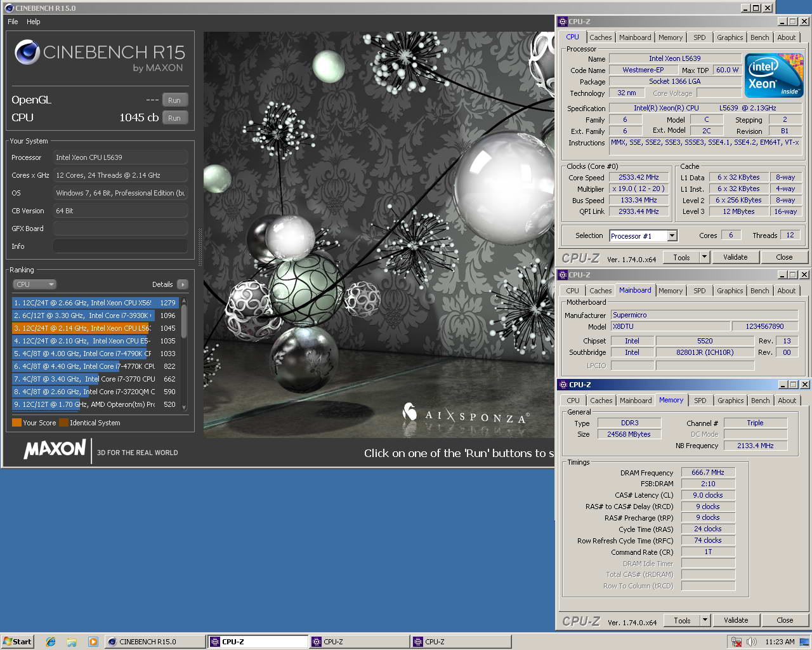
Task: Click Close in the Memory Timings CPU-Z window
Action: coord(785,620)
